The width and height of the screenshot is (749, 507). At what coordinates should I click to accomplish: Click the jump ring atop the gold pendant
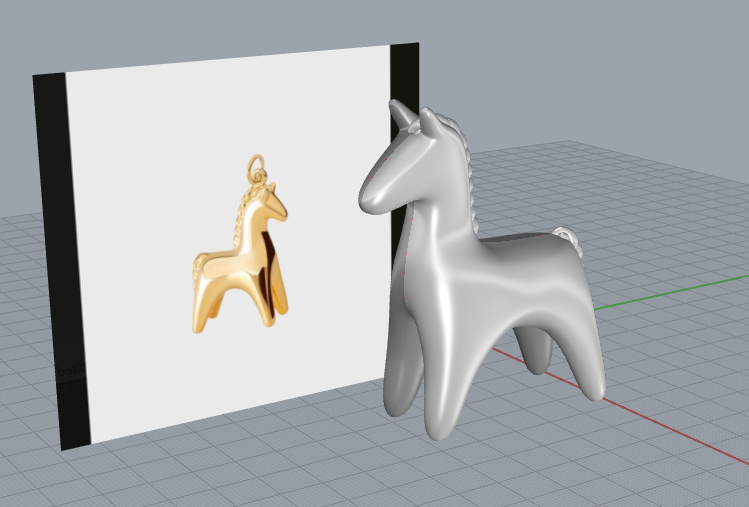(256, 162)
